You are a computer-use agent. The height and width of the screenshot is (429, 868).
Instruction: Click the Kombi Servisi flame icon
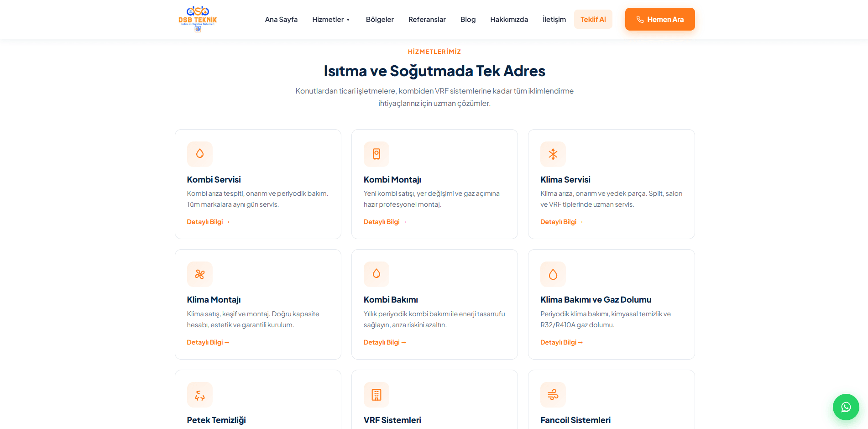[200, 154]
